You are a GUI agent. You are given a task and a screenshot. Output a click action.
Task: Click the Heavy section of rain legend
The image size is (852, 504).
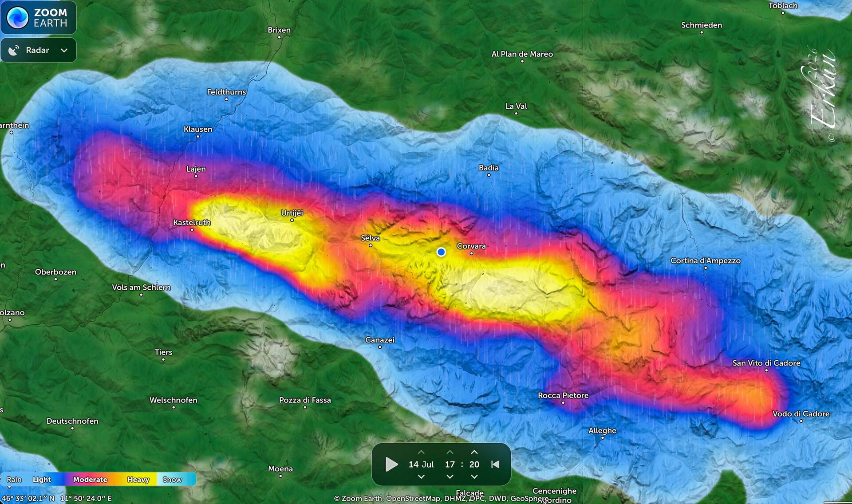coord(138,480)
